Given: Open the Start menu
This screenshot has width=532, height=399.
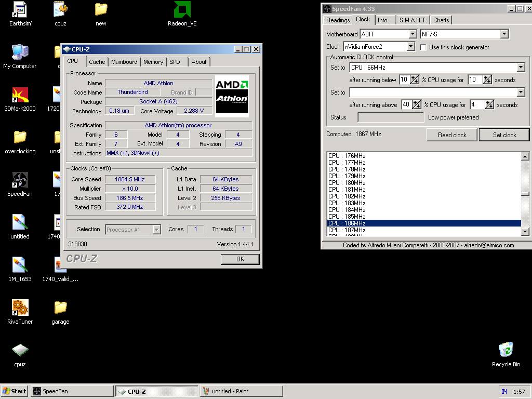Looking at the screenshot, I should (15, 391).
